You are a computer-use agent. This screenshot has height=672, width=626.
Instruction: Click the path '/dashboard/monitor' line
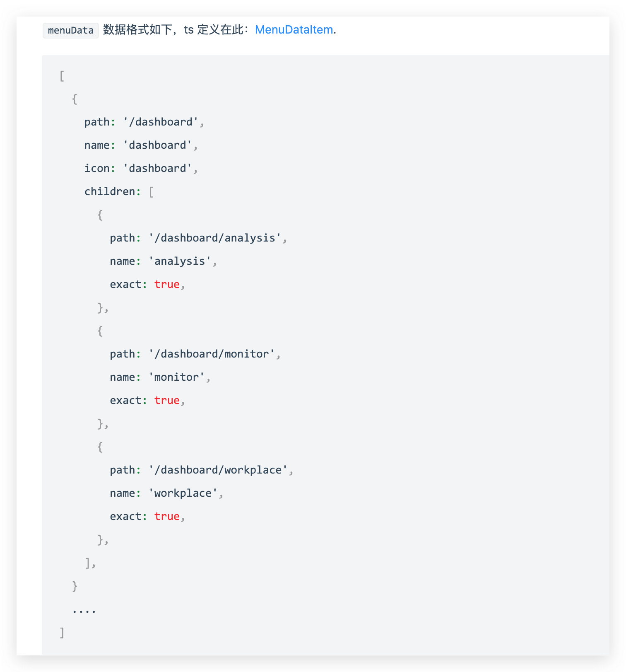click(195, 354)
